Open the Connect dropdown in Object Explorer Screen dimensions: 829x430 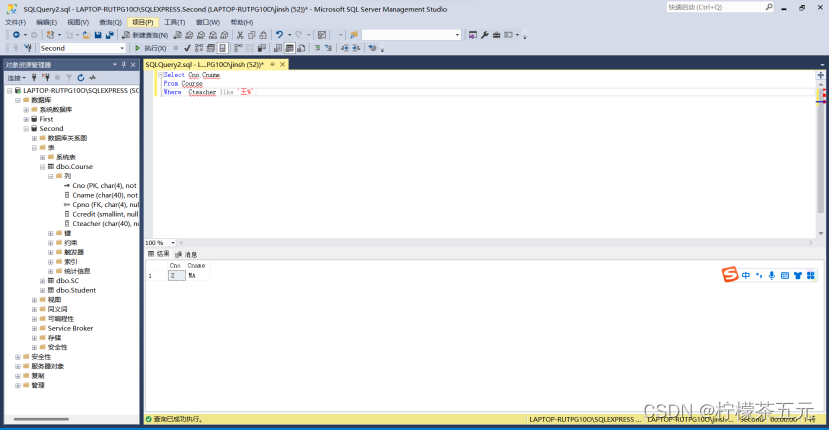(x=16, y=78)
